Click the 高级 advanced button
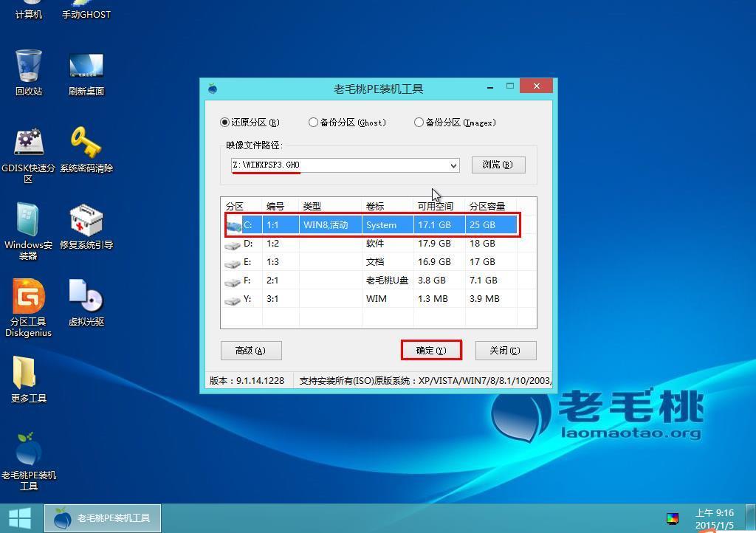This screenshot has width=756, height=533. [x=251, y=351]
